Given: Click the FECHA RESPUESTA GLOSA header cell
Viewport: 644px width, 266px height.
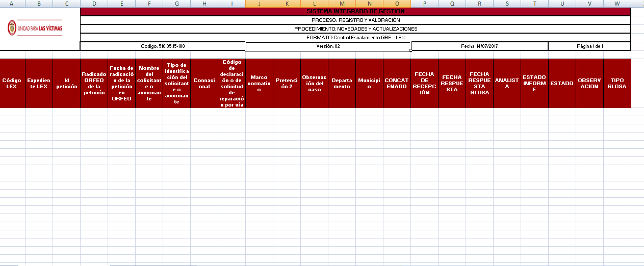Looking at the screenshot, I should tap(479, 83).
